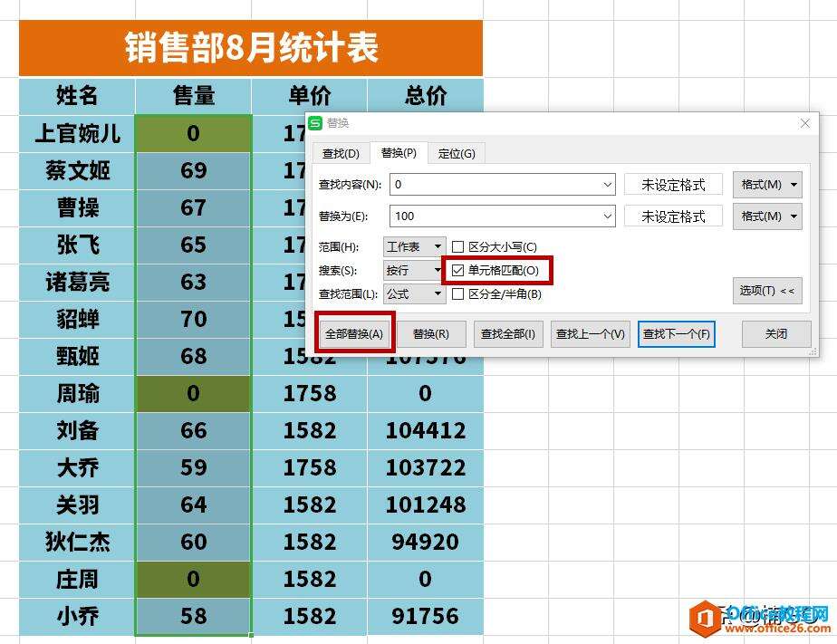Click the 替换(R) button
The image size is (837, 644).
pyautogui.click(x=431, y=334)
